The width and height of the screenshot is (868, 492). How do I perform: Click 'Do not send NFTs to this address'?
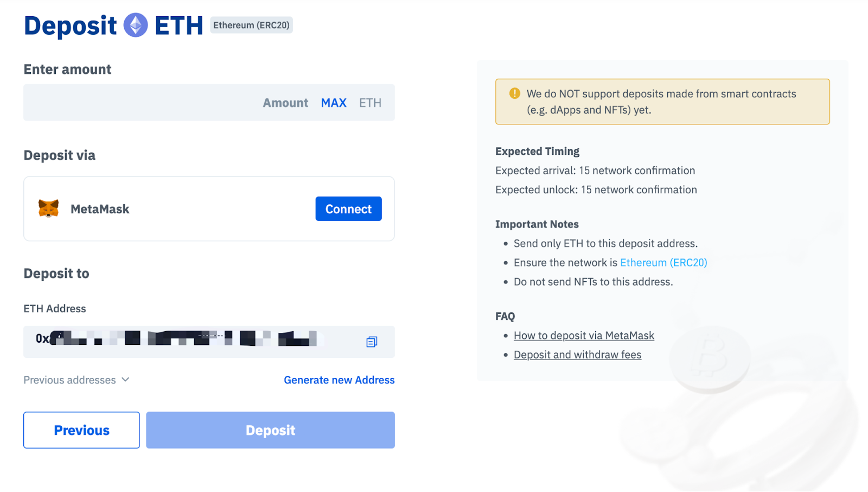pyautogui.click(x=593, y=282)
